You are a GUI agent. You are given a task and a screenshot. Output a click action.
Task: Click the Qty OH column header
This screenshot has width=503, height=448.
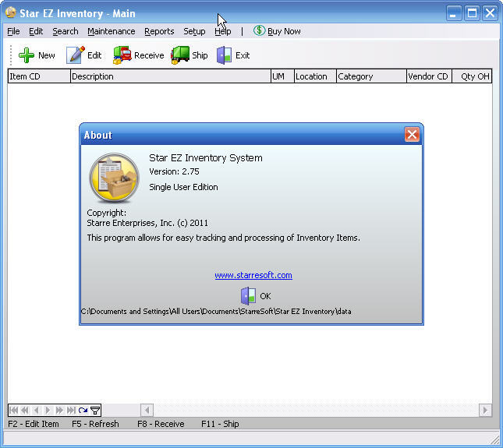tap(472, 76)
